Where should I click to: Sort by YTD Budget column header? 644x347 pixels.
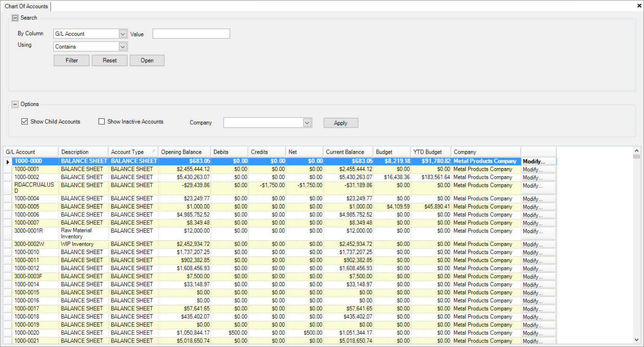coord(431,152)
